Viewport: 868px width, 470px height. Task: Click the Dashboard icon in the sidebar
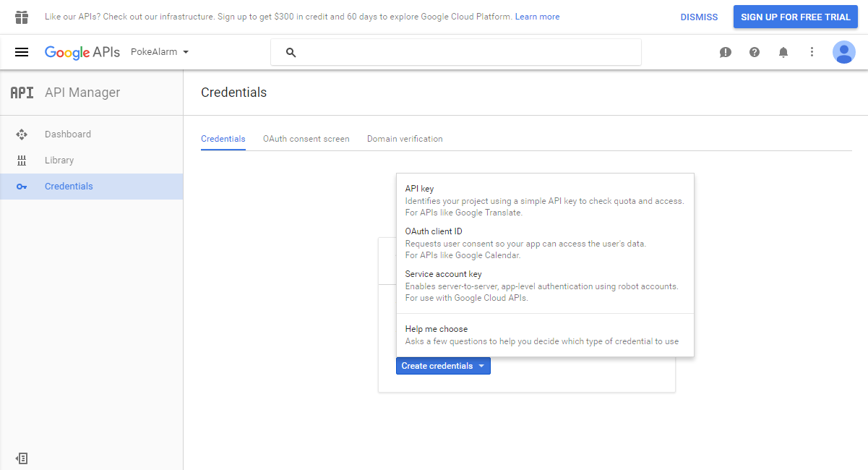tap(22, 134)
